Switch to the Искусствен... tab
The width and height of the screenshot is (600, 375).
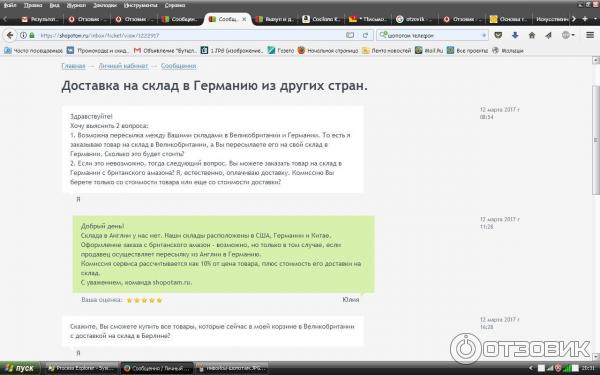click(551, 19)
